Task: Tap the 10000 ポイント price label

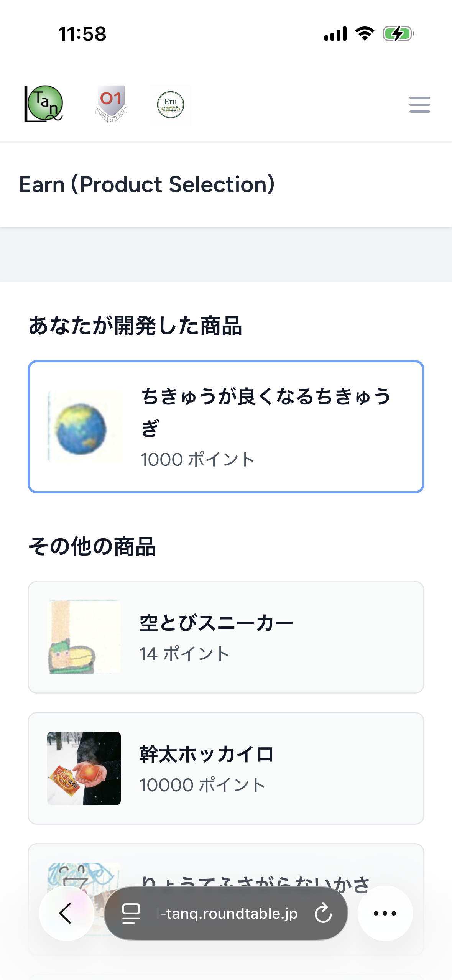Action: (x=203, y=785)
